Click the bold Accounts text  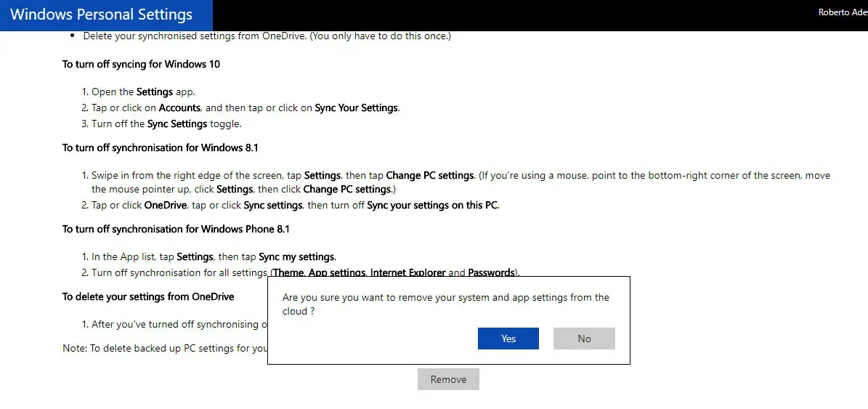(x=179, y=108)
